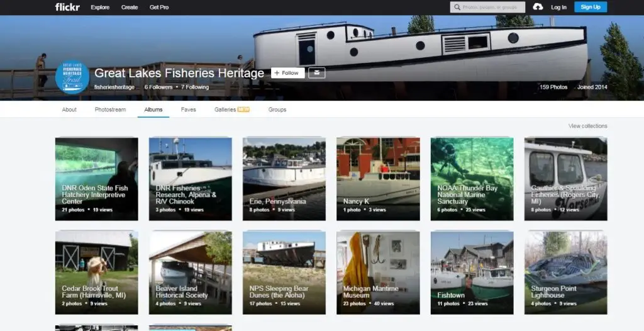
Task: Click the upload cloud icon
Action: 538,6
